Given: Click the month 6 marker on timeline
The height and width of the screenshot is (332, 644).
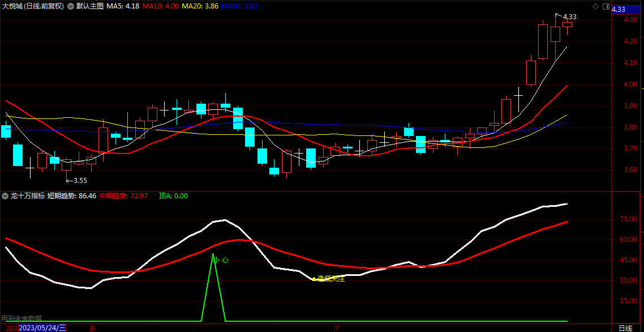Looking at the screenshot, I should 93,328.
